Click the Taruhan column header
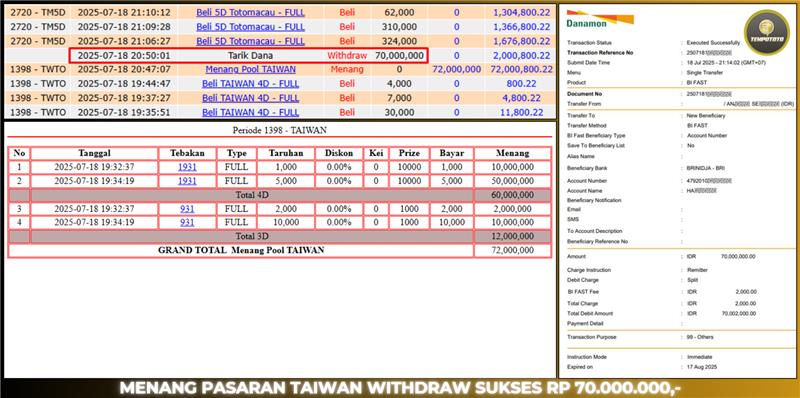800x398 pixels. pos(286,153)
